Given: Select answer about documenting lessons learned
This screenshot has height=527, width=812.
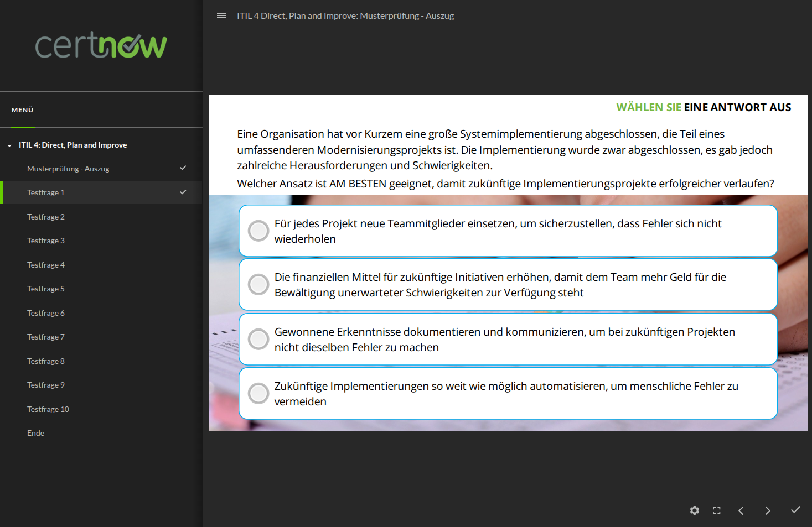Looking at the screenshot, I should [258, 340].
